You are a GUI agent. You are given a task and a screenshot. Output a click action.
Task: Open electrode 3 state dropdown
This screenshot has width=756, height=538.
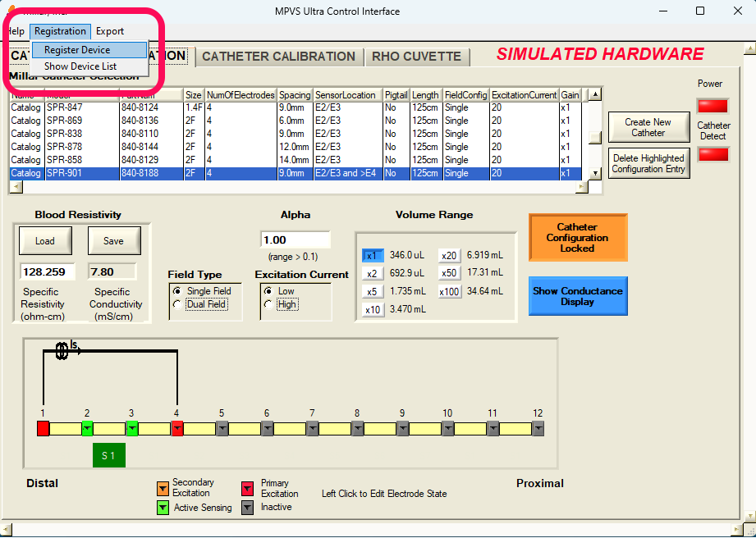(x=132, y=429)
